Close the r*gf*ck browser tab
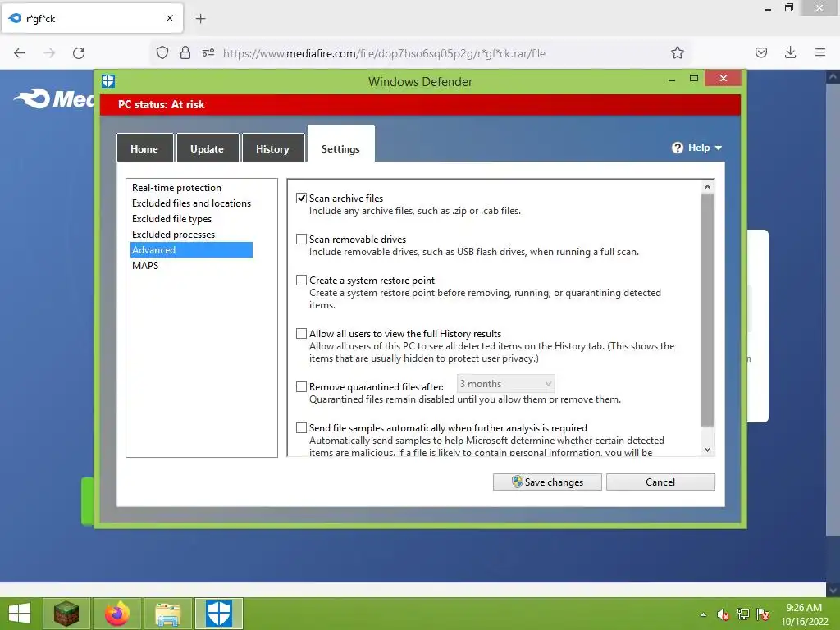 169,18
